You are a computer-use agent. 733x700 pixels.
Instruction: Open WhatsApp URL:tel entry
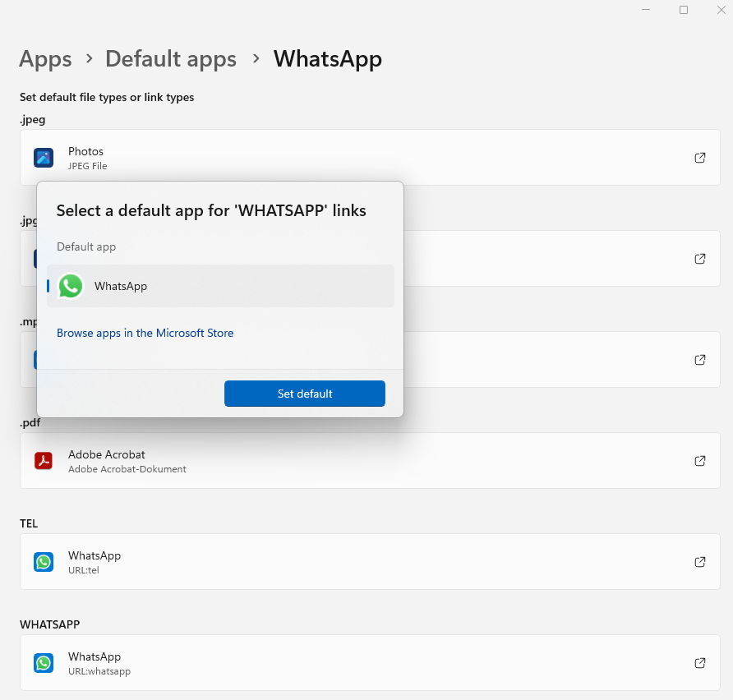pyautogui.click(x=370, y=562)
